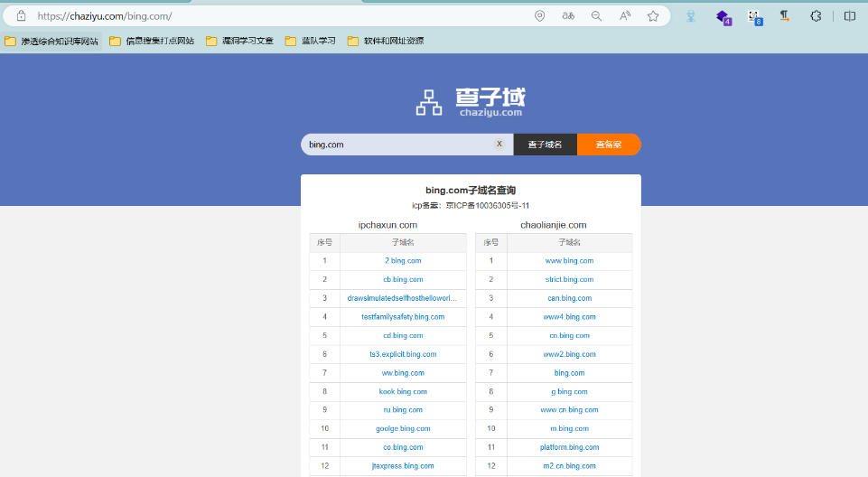Open the ts3.explicit.bing.com link
The width and height of the screenshot is (868, 477).
tap(403, 354)
